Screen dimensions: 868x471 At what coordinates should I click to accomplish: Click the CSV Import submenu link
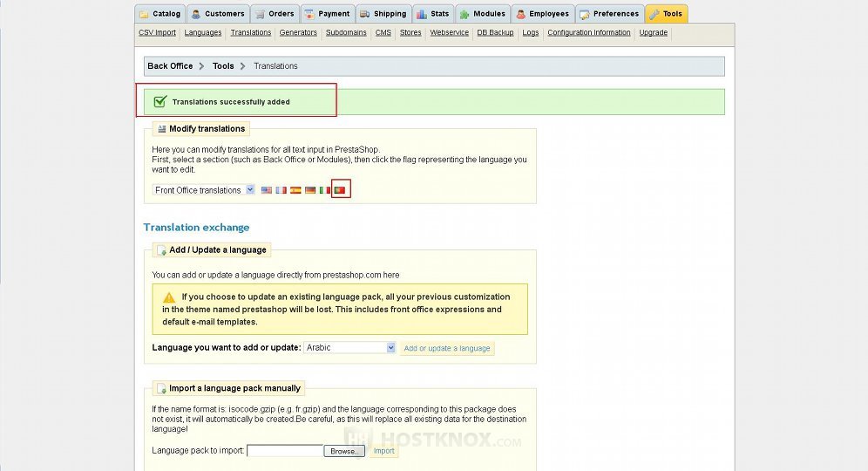tap(157, 32)
